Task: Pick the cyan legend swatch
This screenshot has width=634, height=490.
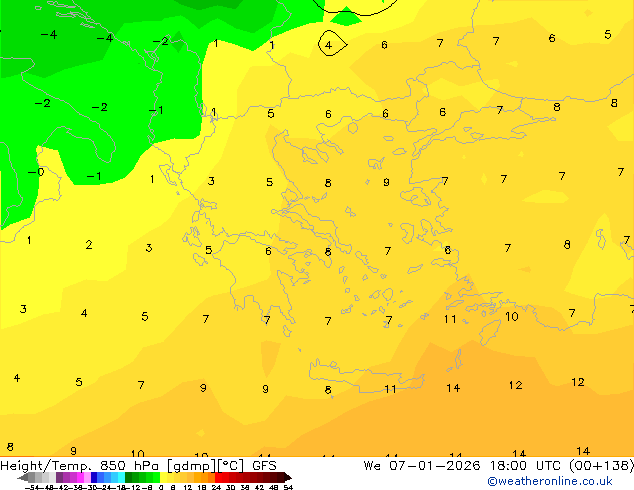Action: click(x=121, y=477)
